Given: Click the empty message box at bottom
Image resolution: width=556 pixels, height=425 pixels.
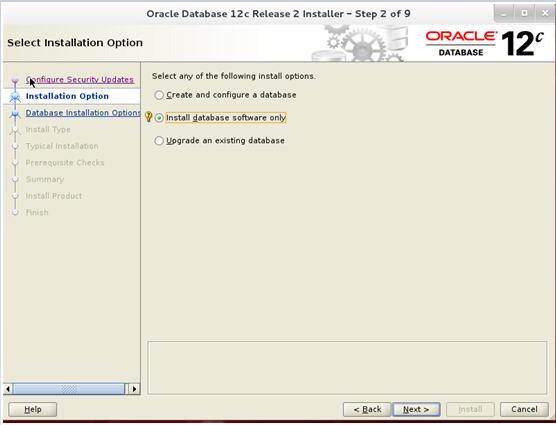Looking at the screenshot, I should tap(347, 368).
